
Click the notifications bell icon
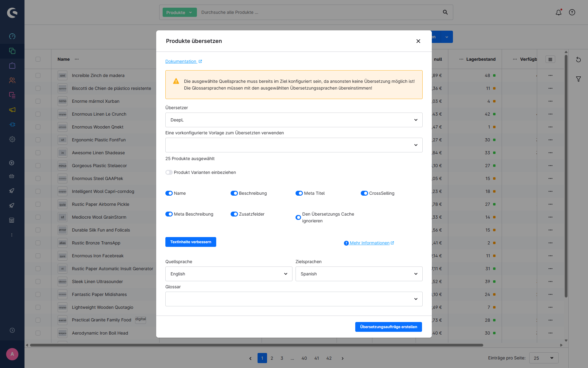[x=559, y=12]
